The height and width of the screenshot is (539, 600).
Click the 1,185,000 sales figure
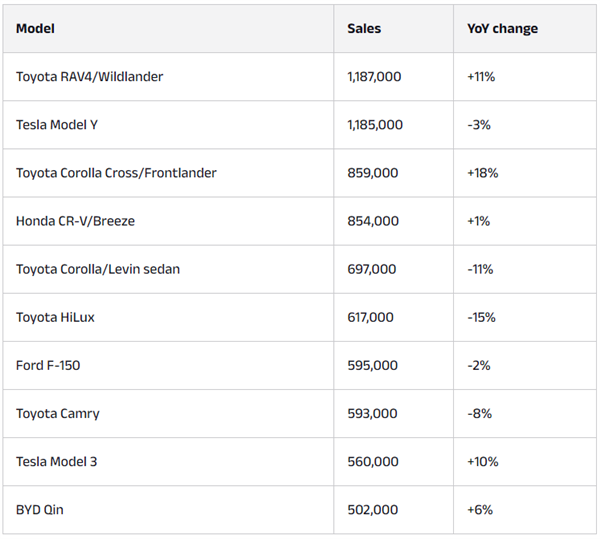375,125
